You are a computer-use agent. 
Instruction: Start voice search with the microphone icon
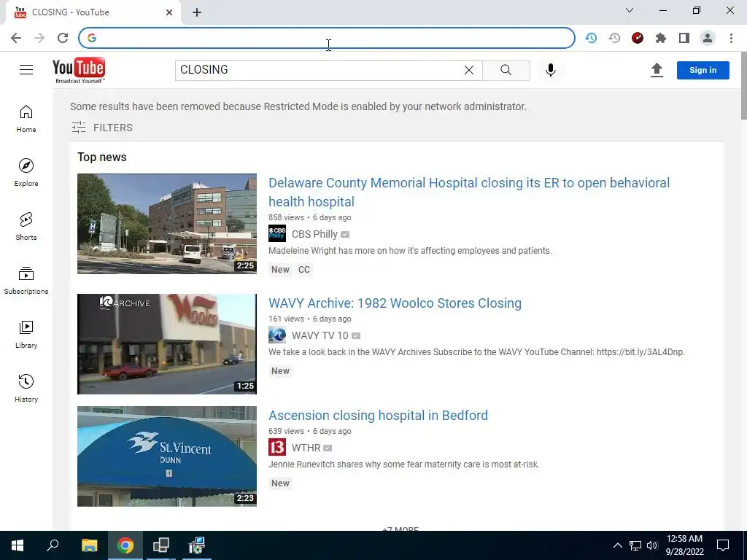550,70
